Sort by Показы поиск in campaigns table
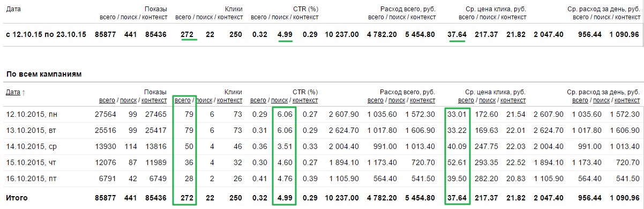This screenshot has height=209, width=644. 128,100
